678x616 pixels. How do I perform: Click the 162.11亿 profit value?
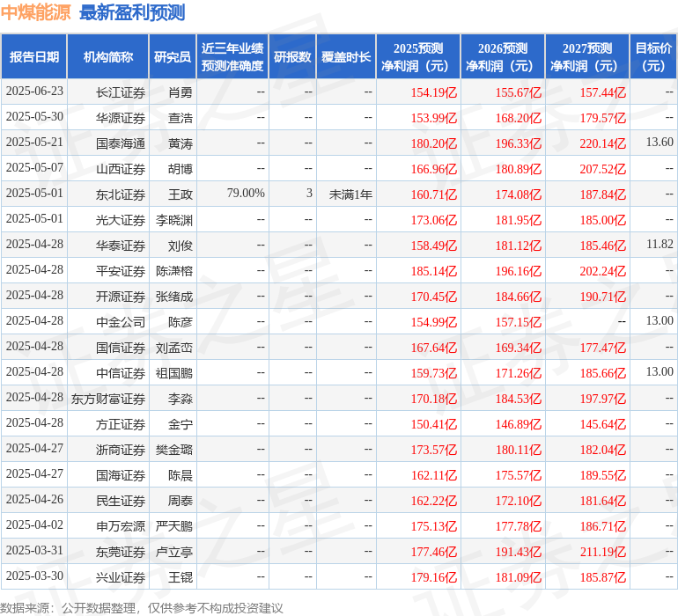click(x=434, y=474)
